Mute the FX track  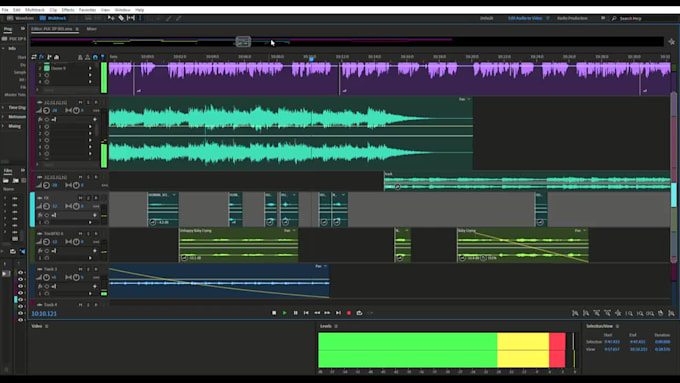pyautogui.click(x=80, y=198)
